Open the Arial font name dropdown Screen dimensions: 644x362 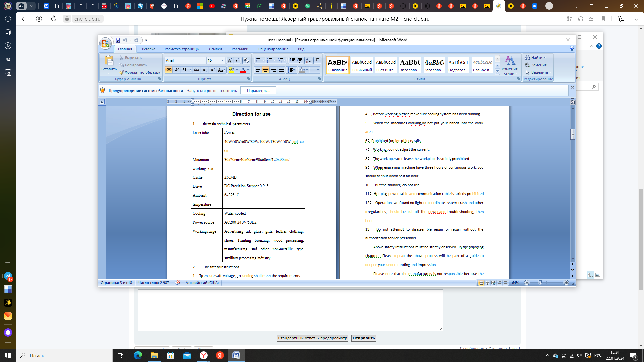click(204, 60)
